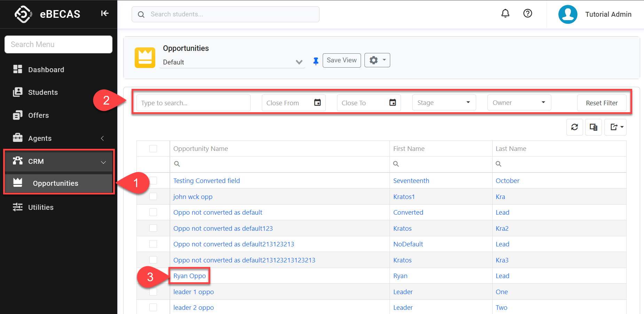Open Students in the sidebar
The image size is (644, 314).
43,92
